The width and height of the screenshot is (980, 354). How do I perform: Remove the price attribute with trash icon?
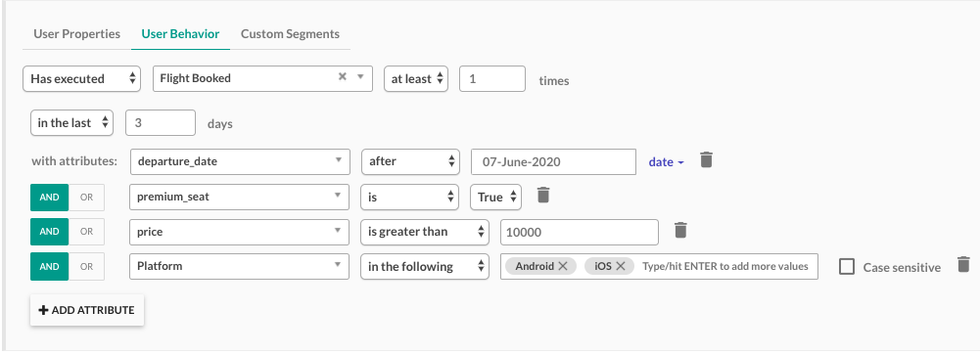[x=680, y=231]
